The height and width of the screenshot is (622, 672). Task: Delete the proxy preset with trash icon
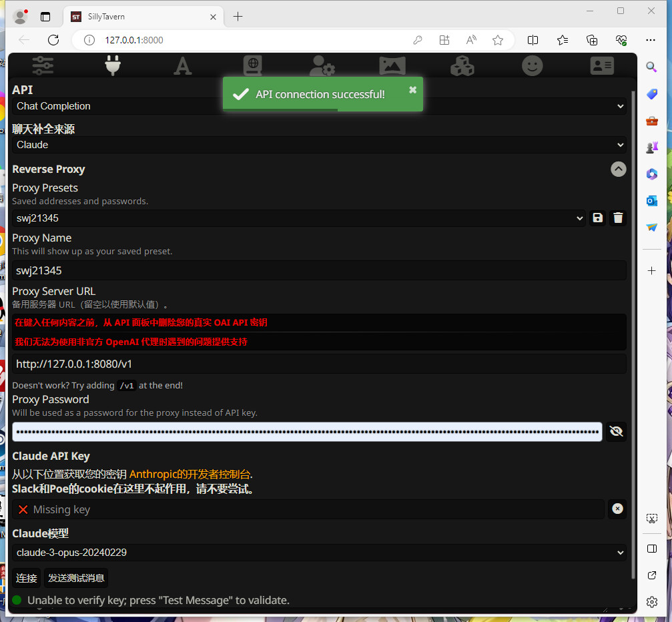(618, 218)
